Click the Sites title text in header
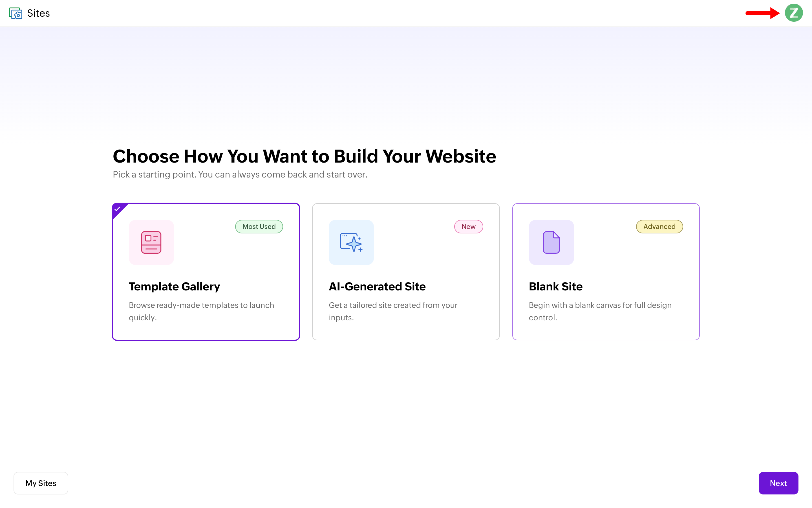The height and width of the screenshot is (508, 812). click(x=39, y=13)
